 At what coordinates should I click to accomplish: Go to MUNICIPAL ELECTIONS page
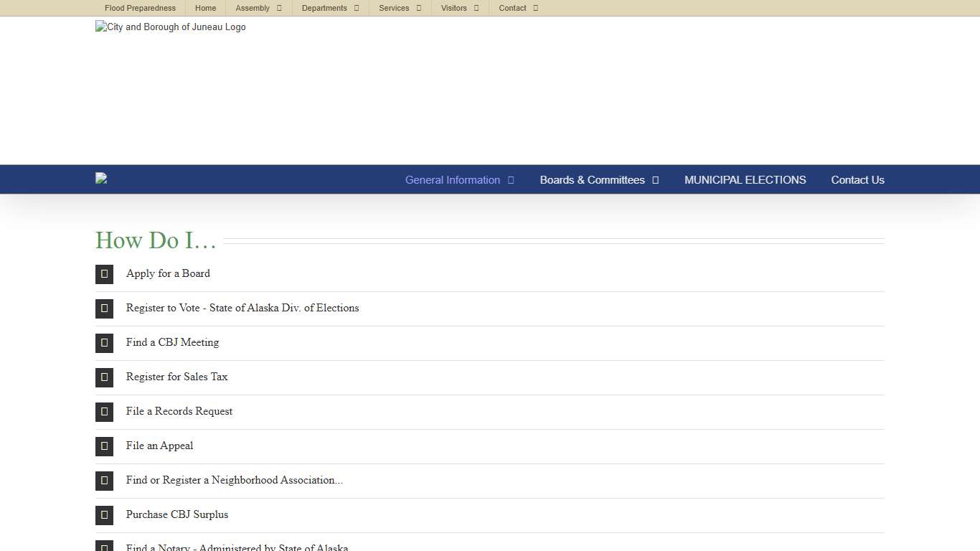tap(745, 180)
